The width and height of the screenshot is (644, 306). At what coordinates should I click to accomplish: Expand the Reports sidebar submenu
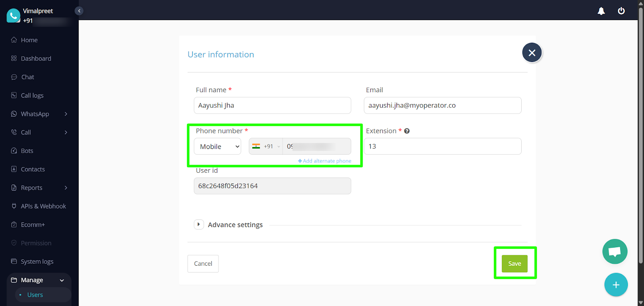(66, 188)
